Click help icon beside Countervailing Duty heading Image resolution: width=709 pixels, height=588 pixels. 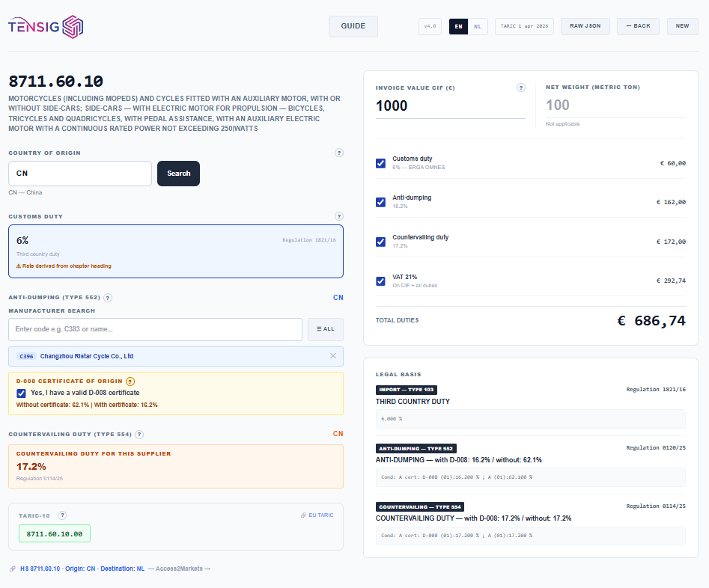(139, 434)
